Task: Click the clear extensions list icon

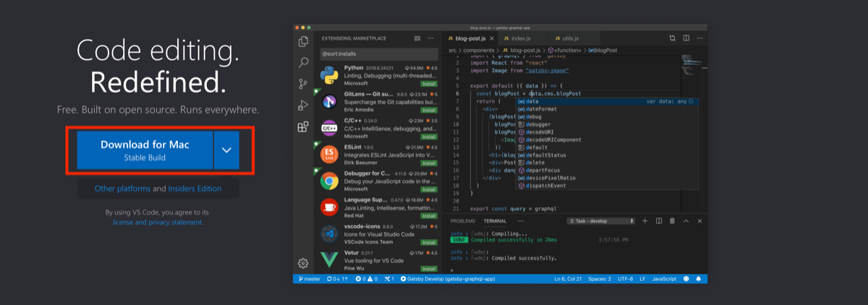Action: click(417, 38)
